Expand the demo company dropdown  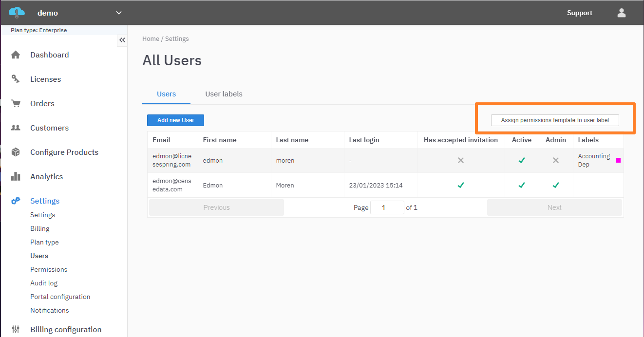point(119,13)
